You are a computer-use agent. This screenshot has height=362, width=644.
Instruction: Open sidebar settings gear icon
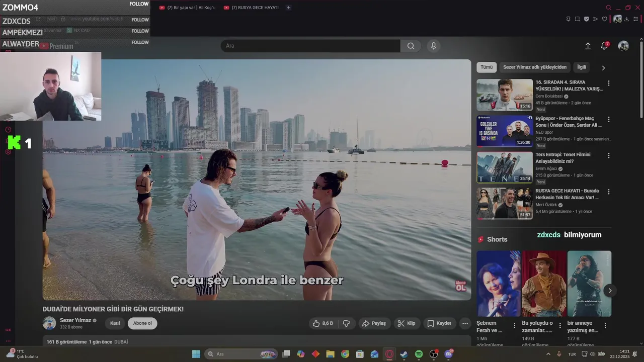pyautogui.click(x=8, y=152)
